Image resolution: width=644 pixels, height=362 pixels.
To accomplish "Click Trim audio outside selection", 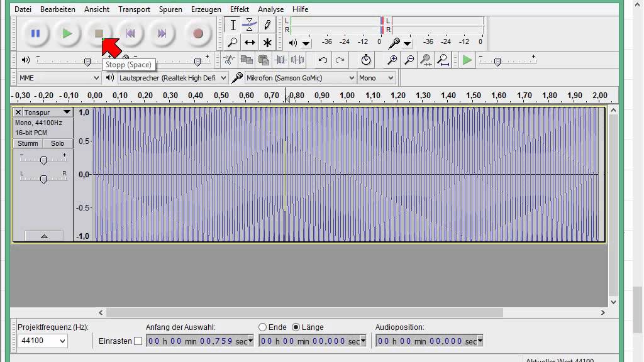I will tap(280, 60).
